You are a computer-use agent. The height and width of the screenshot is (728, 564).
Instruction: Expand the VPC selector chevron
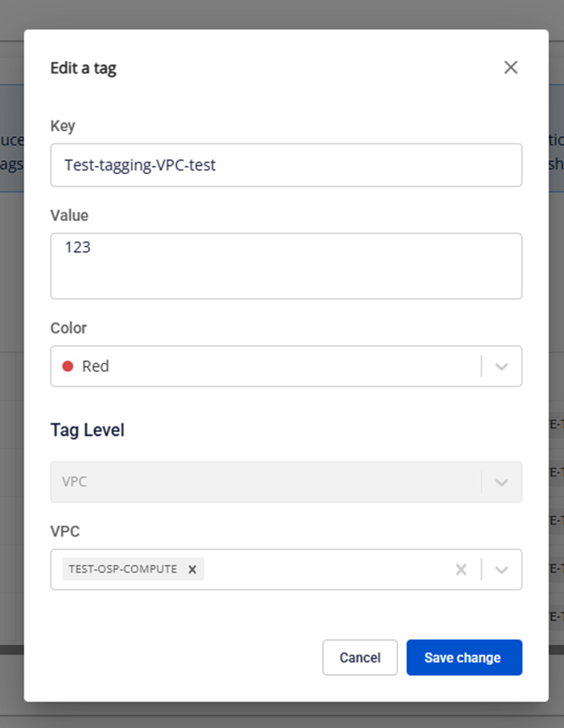(502, 570)
